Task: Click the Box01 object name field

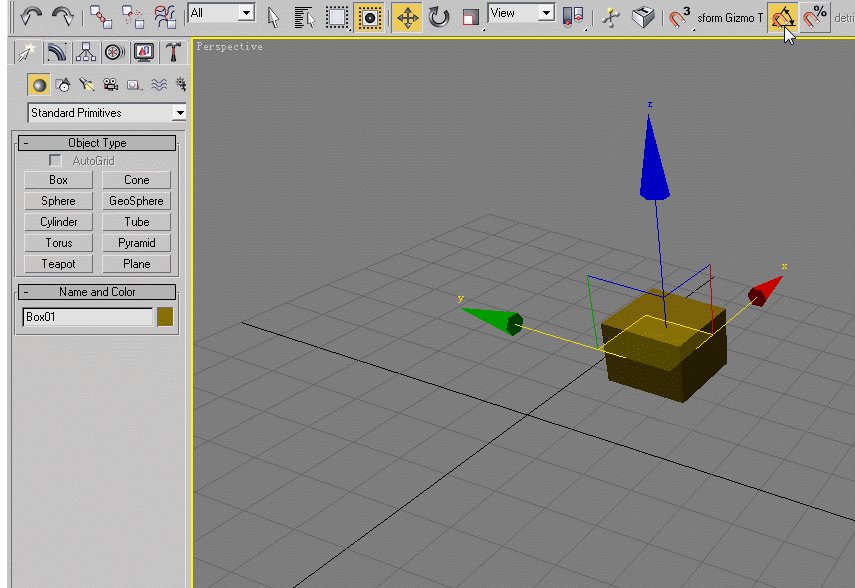Action: pos(88,317)
